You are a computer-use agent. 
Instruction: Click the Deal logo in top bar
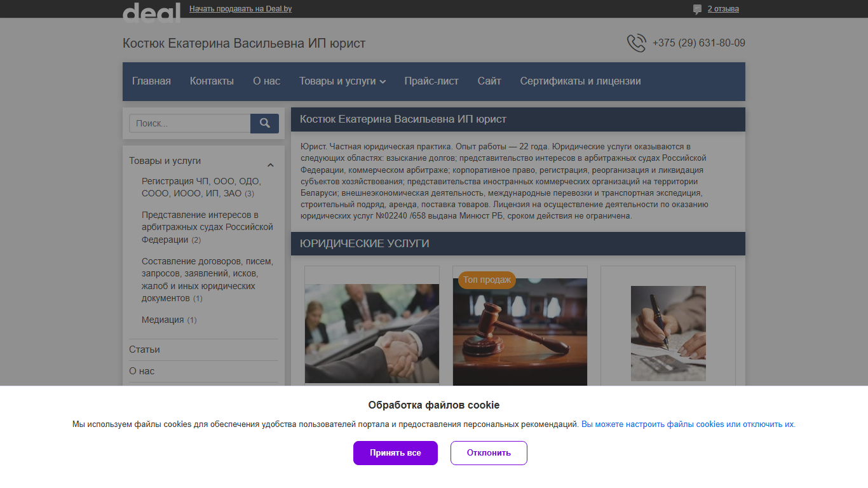(151, 11)
